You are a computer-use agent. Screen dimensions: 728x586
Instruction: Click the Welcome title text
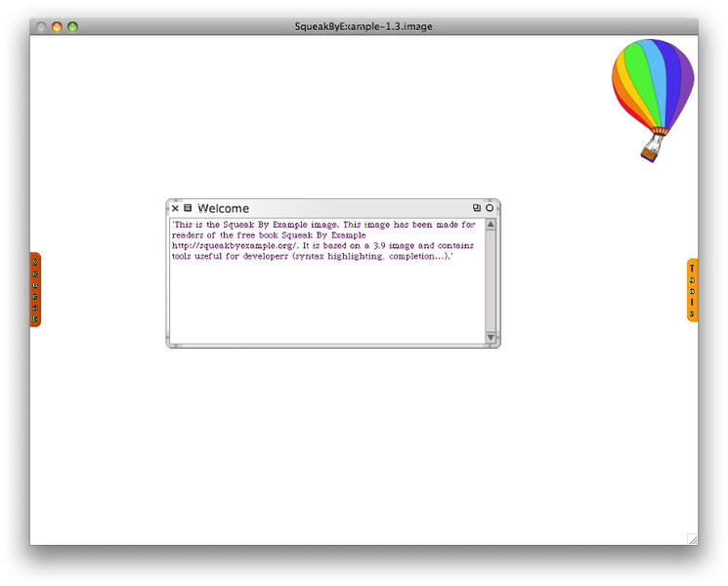coord(224,208)
